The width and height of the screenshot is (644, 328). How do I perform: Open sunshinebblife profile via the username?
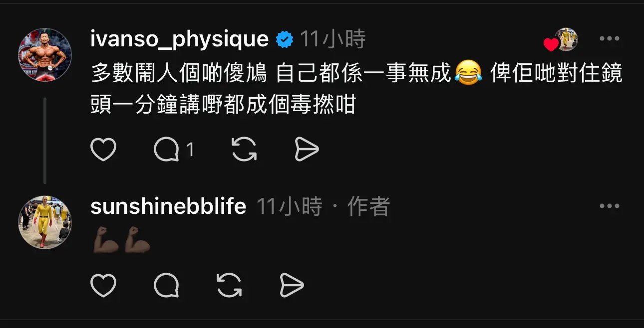168,206
